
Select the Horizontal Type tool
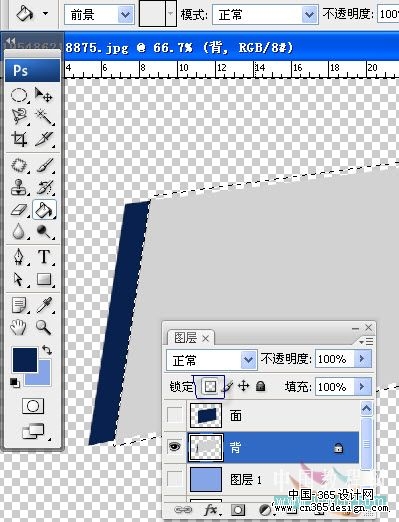coord(44,257)
